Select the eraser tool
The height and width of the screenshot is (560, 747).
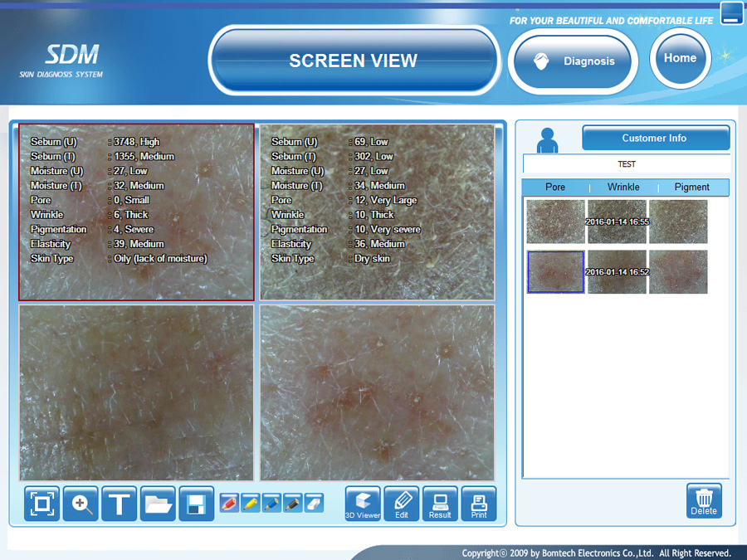tap(314, 503)
